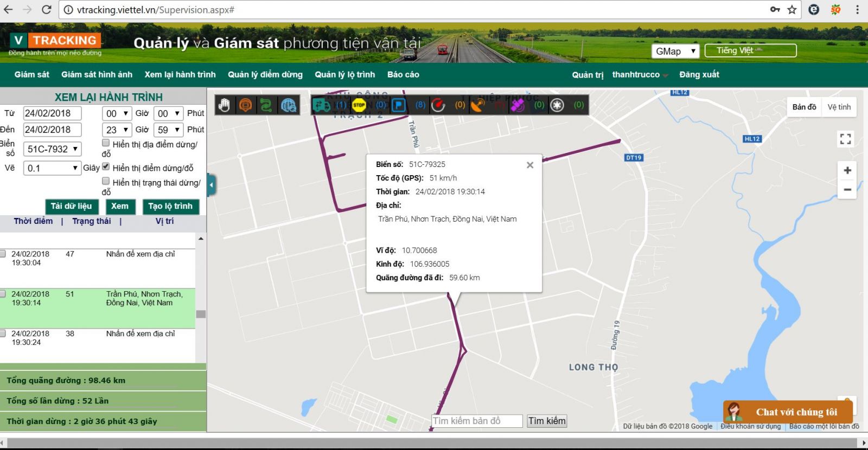This screenshot has height=450, width=868.
Task: Click the blue parking P icon
Action: tap(399, 105)
